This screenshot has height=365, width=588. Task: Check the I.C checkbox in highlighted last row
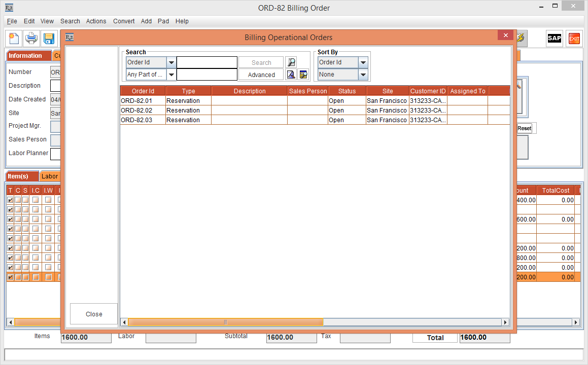click(x=36, y=277)
